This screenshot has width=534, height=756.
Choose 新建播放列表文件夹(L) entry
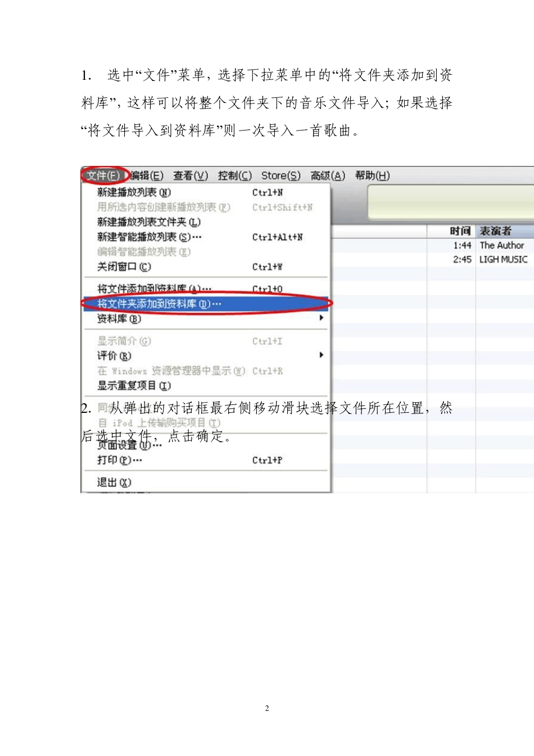point(206,222)
